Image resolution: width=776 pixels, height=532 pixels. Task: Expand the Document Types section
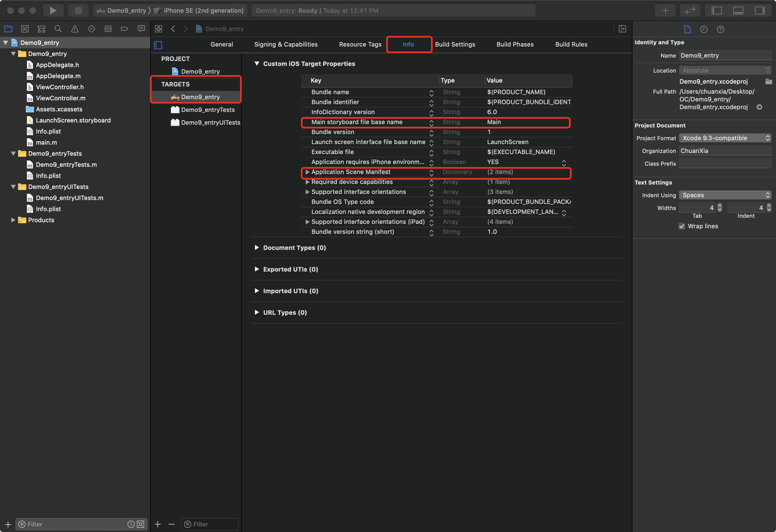(x=256, y=248)
